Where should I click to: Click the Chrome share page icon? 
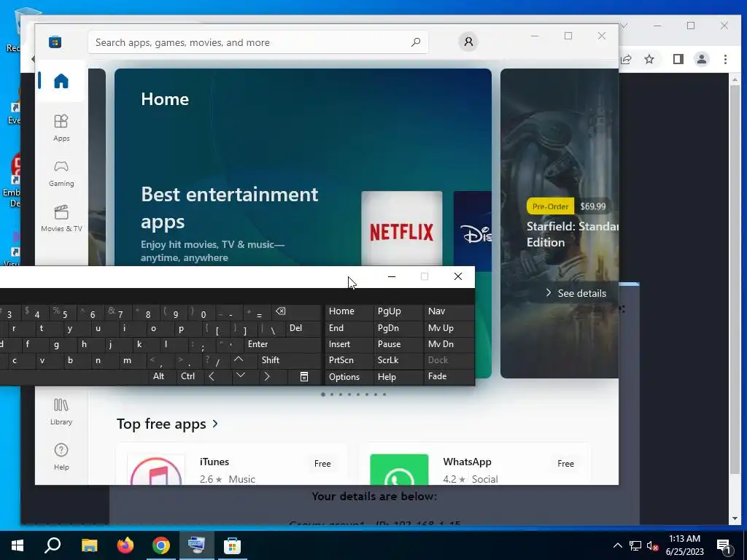tap(626, 59)
